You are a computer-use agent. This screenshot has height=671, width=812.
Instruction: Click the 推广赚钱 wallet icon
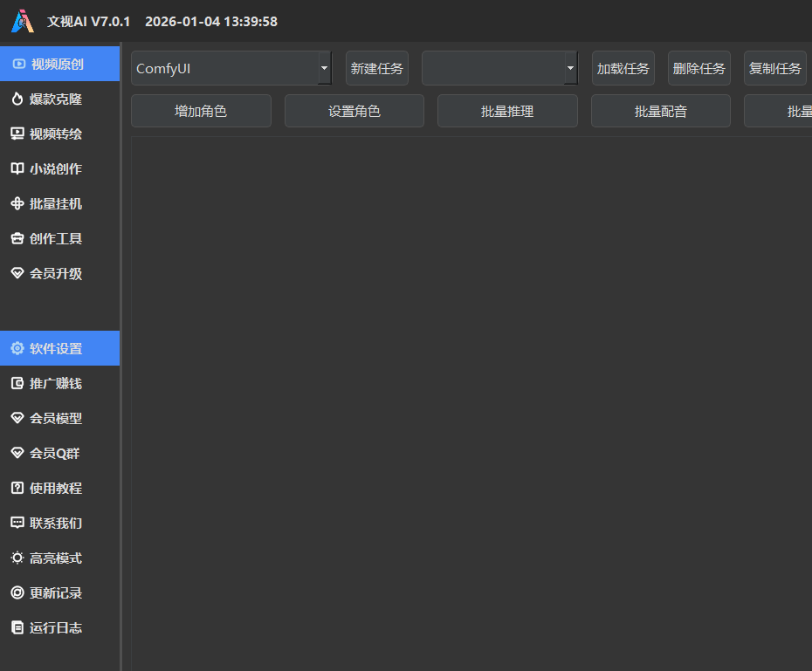pos(17,383)
